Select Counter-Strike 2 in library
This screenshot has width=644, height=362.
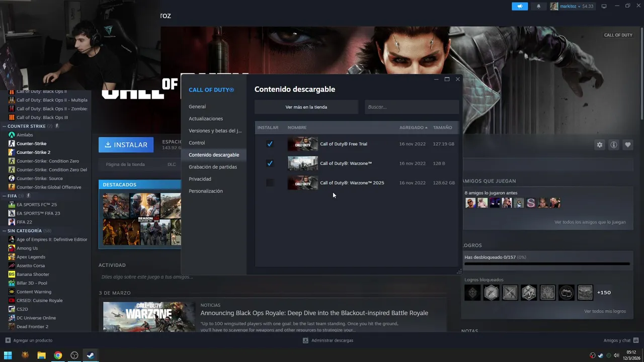(x=33, y=152)
